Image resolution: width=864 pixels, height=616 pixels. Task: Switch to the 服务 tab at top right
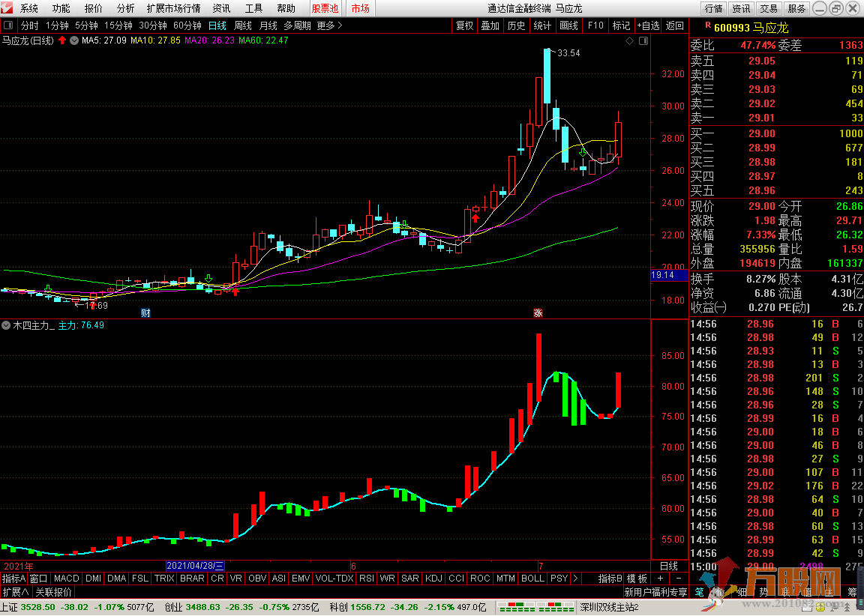(x=796, y=8)
